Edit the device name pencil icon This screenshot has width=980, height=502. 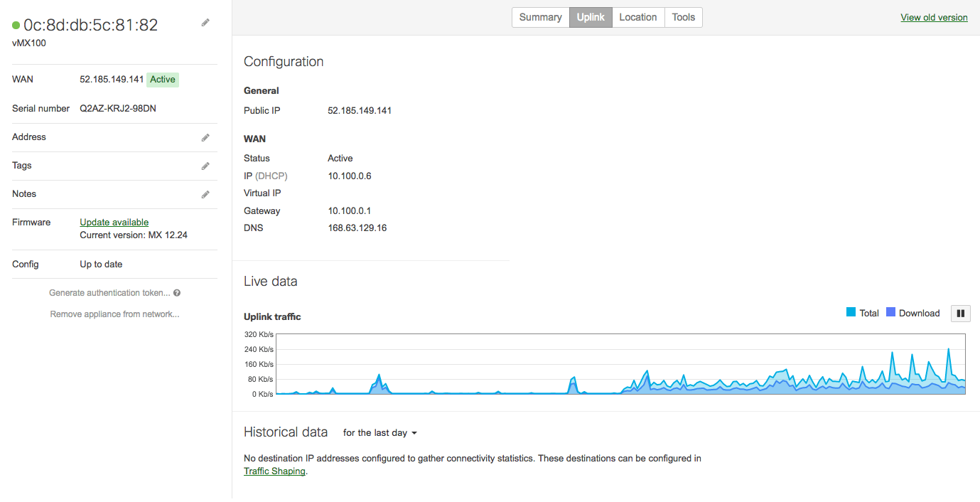coord(205,23)
